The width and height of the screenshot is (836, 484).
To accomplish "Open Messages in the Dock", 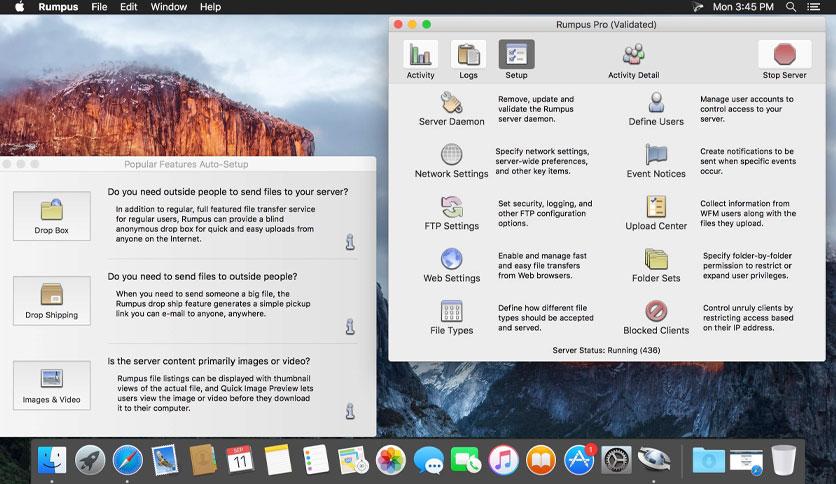I will click(x=428, y=459).
